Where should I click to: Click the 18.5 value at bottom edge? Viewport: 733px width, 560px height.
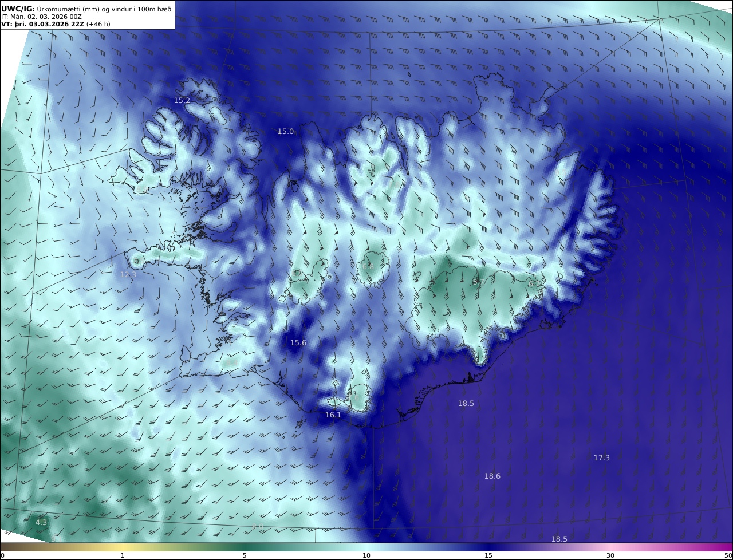[x=559, y=539]
